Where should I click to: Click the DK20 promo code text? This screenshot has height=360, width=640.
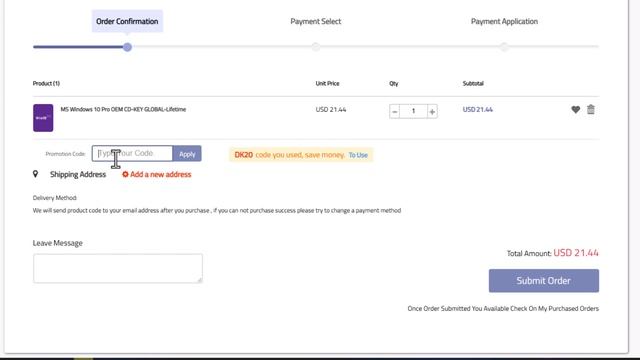(x=244, y=155)
